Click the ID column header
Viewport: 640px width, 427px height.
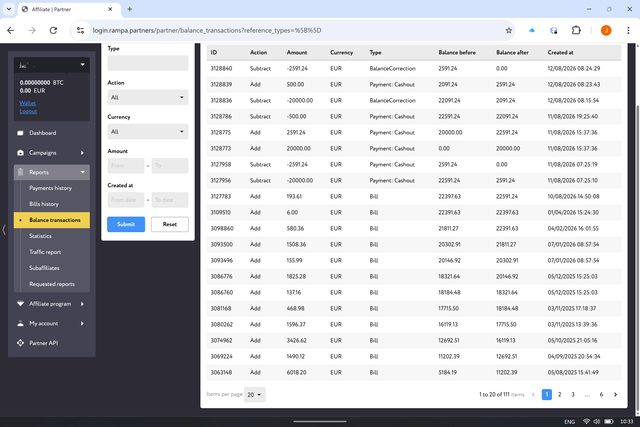tap(213, 52)
